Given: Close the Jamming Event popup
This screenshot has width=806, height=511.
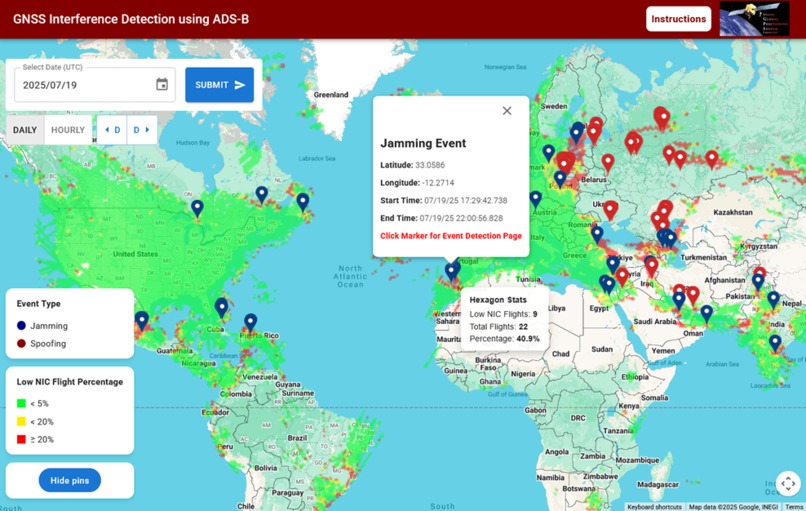Looking at the screenshot, I should (x=507, y=111).
